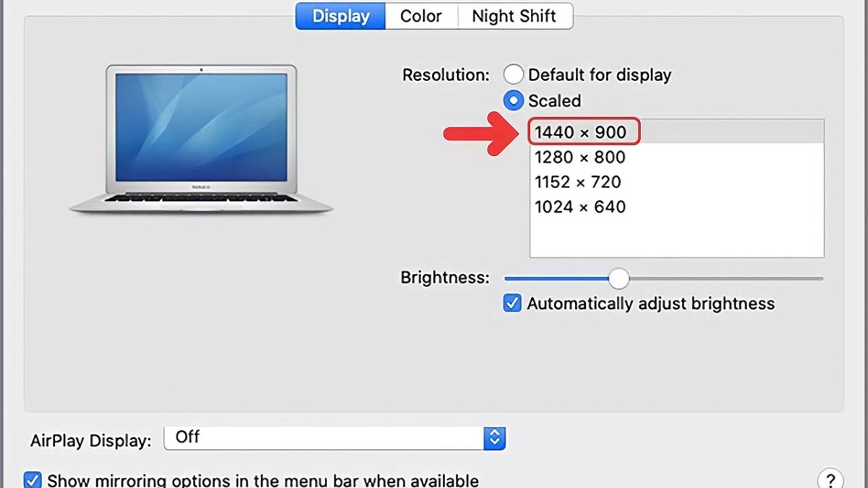
Task: Choose Default for display resolution
Action: (x=514, y=74)
